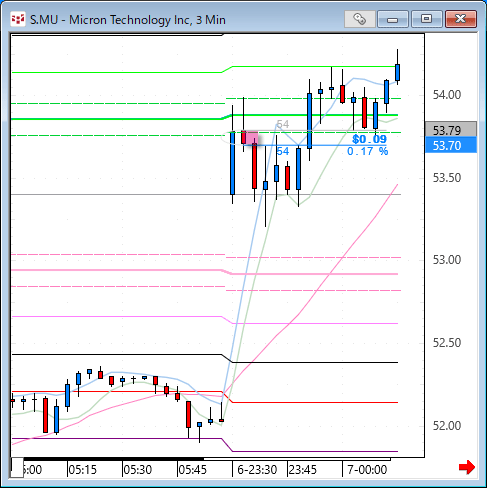Click the $0.09 profit label
Image resolution: width=487 pixels, height=488 pixels.
coord(369,139)
